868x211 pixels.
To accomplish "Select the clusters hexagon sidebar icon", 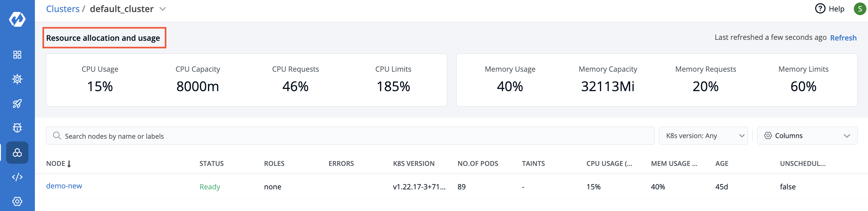I will coord(17,153).
